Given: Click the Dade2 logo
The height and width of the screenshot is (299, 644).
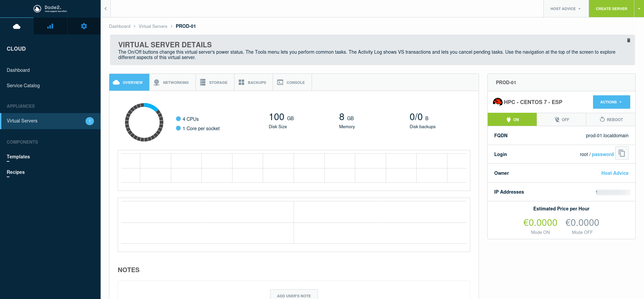Looking at the screenshot, I should pyautogui.click(x=50, y=9).
